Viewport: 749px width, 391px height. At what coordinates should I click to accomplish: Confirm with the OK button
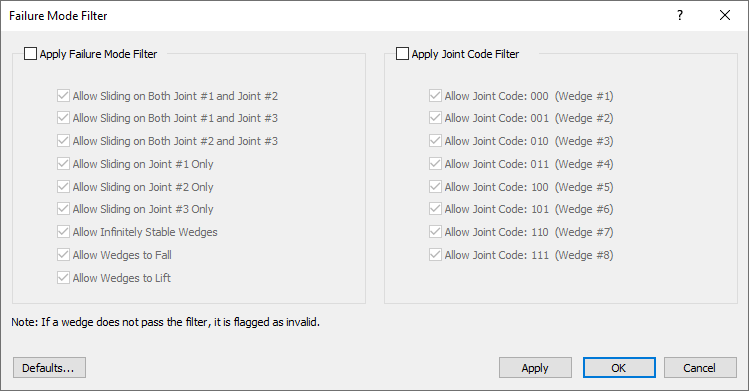(619, 368)
